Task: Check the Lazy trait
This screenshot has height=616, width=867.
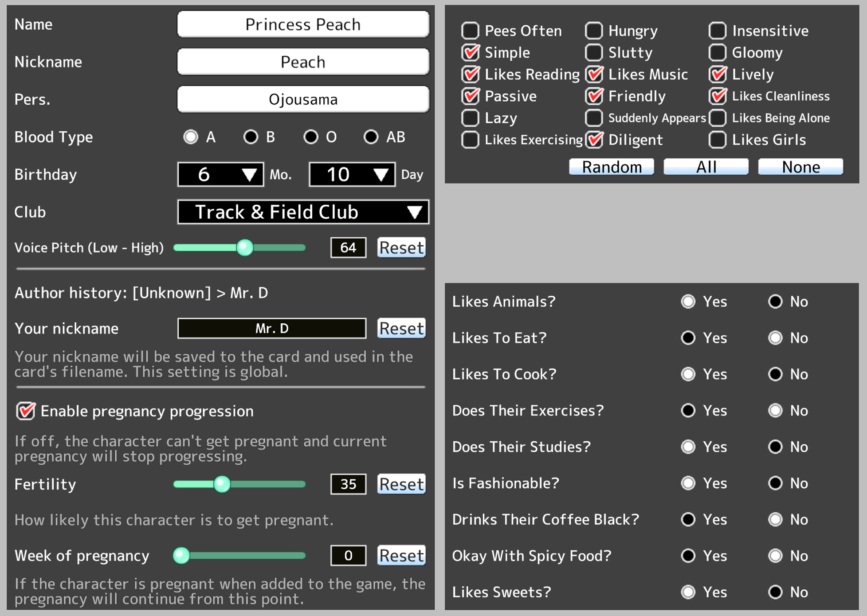Action: point(470,118)
